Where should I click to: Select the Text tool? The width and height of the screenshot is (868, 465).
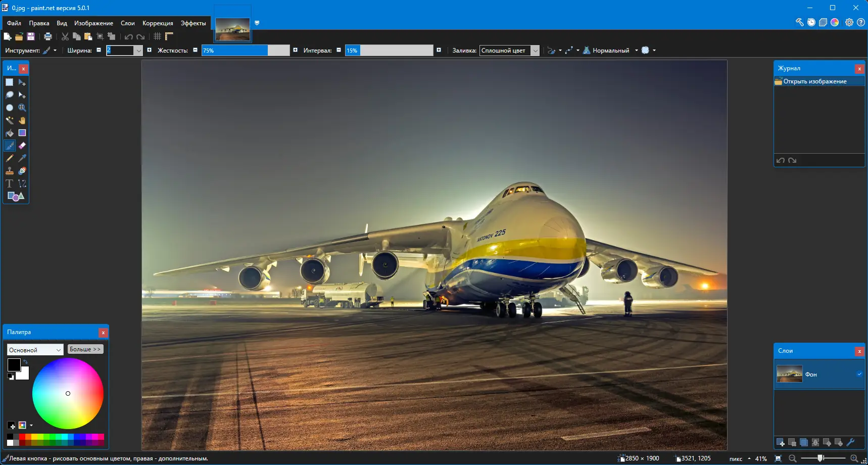point(10,183)
